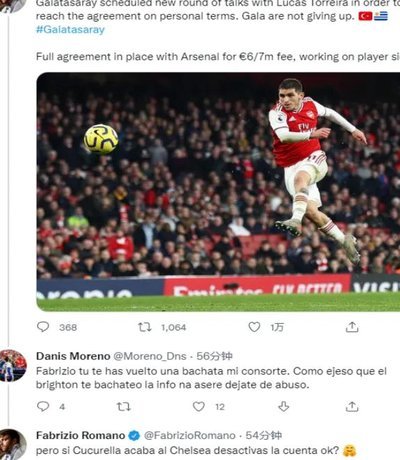Open the Torreira match photo
This screenshot has height=460, width=400.
(x=218, y=192)
